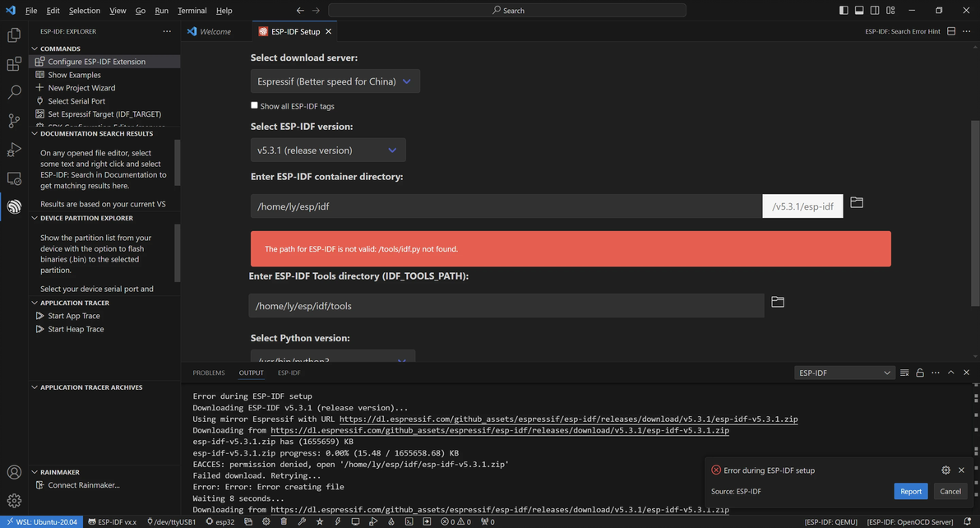Screen dimensions: 980x528
Task: Toggle the primary side bar layout icon
Action: point(844,10)
